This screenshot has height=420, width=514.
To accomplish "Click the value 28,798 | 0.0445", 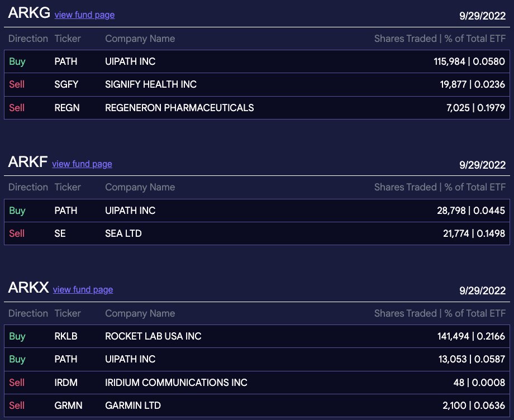I will tap(471, 211).
